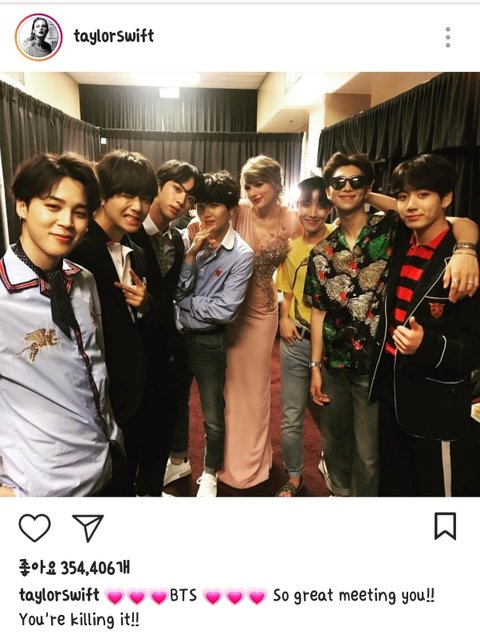Tap the last pink heart emoji before "So great"
The height and width of the screenshot is (638, 480).
(257, 596)
